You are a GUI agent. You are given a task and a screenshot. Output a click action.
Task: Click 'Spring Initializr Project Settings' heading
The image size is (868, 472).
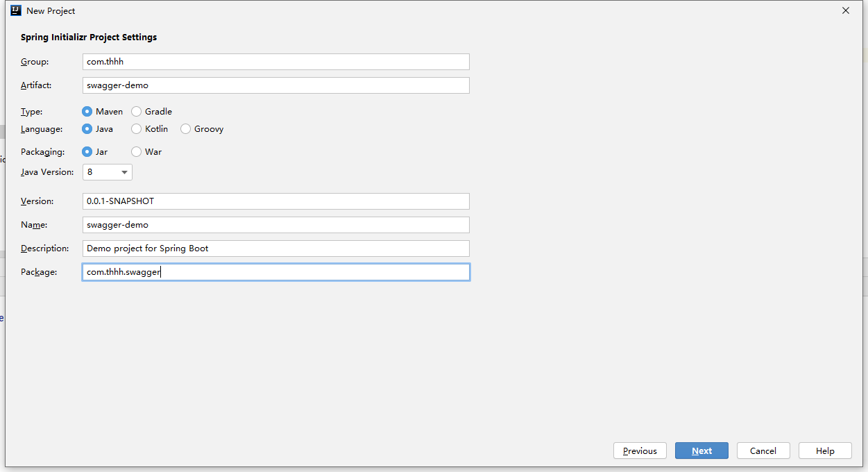tap(89, 37)
